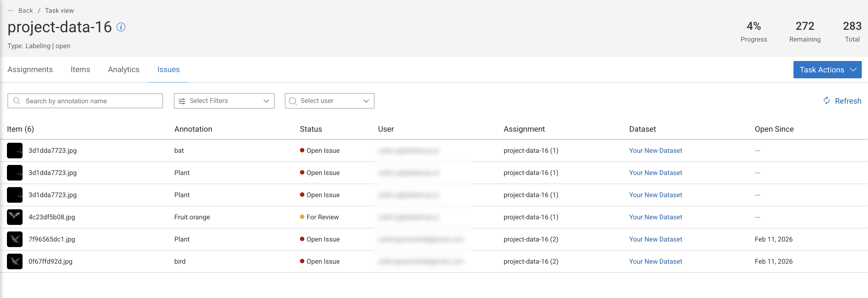
Task: Click the back arrow icon
Action: 11,11
